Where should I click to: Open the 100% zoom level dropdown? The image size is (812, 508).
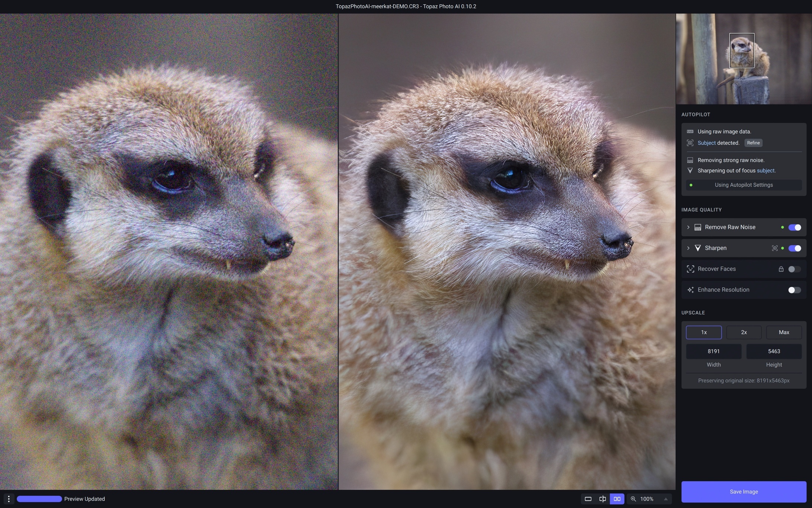coord(666,499)
